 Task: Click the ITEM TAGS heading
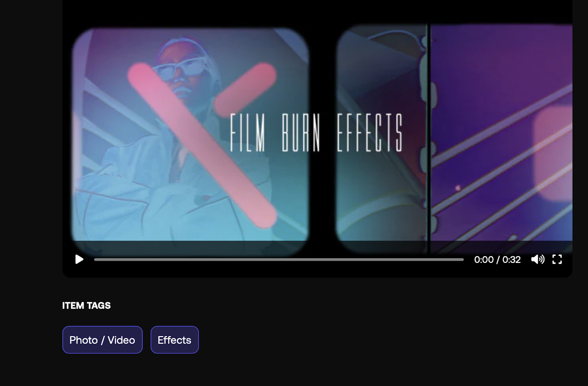point(86,306)
